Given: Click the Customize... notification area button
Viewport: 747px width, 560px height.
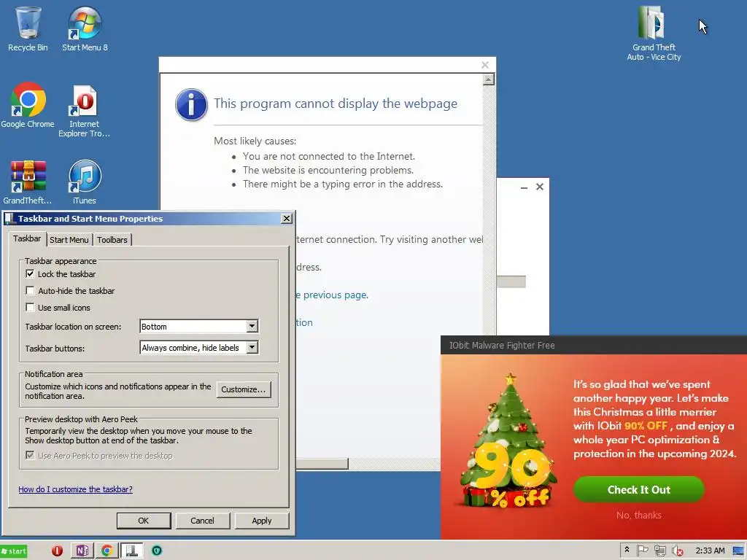Looking at the screenshot, I should (244, 389).
